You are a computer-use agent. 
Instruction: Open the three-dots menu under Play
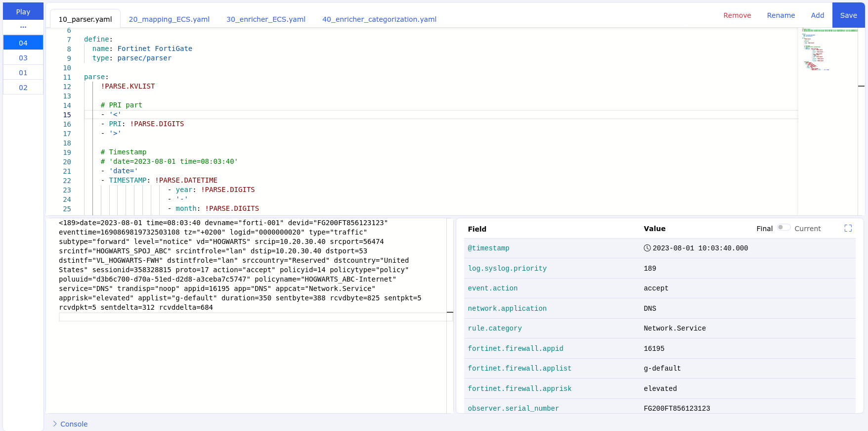pyautogui.click(x=23, y=27)
